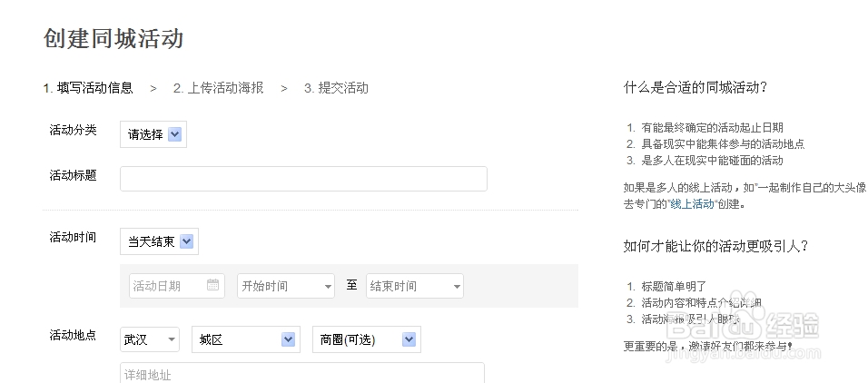Select step 2. 上传活动海报
Viewport: 868px width, 383px height.
(x=218, y=88)
